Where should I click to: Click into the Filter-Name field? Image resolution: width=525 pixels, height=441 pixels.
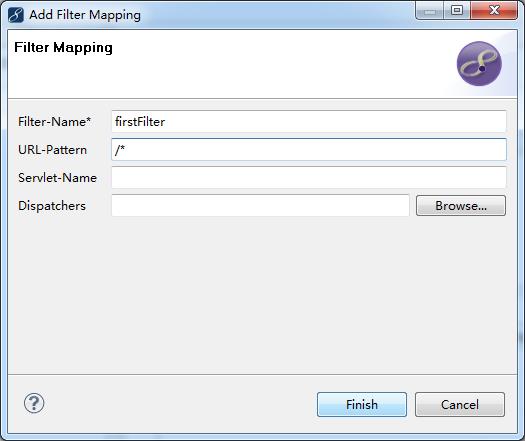click(x=309, y=122)
